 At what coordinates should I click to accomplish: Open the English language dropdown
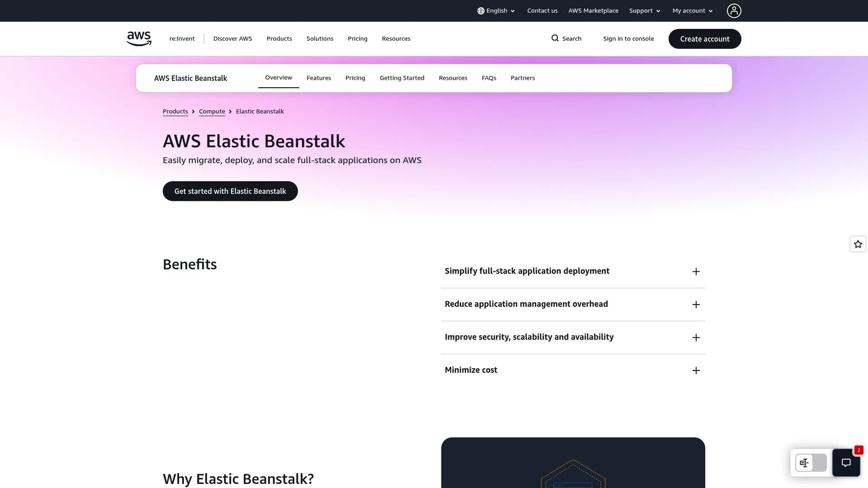[x=496, y=11]
